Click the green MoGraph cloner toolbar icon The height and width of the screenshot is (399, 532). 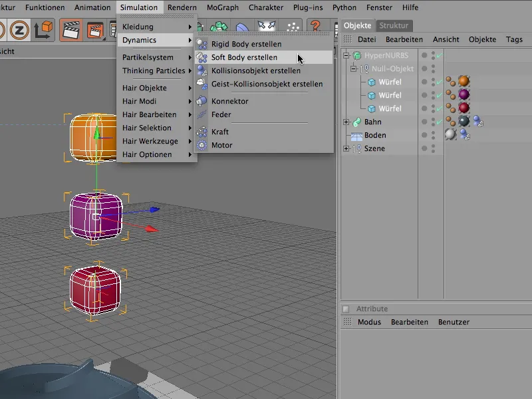point(219,27)
